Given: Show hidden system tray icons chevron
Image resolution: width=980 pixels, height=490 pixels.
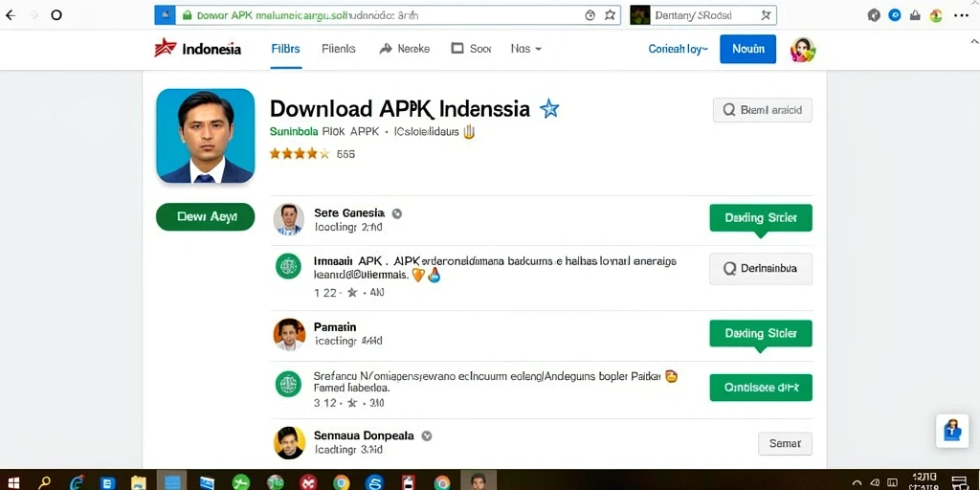Looking at the screenshot, I should [x=857, y=482].
